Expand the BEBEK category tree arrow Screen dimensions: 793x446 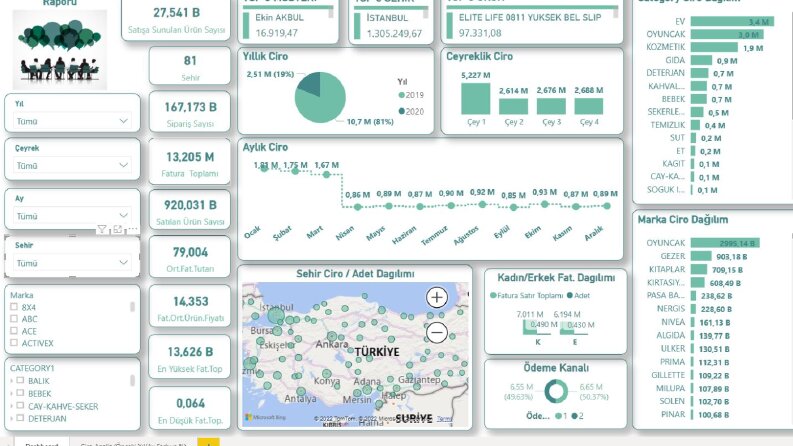point(12,393)
